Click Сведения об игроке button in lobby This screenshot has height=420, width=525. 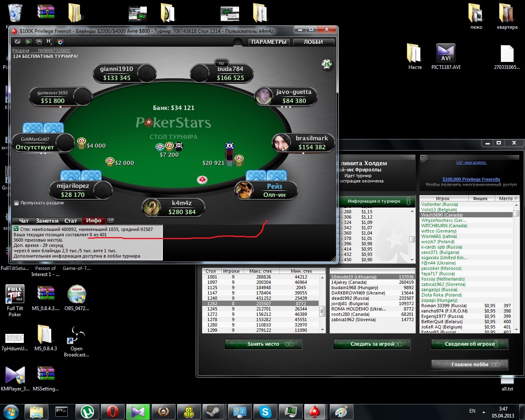tap(470, 344)
